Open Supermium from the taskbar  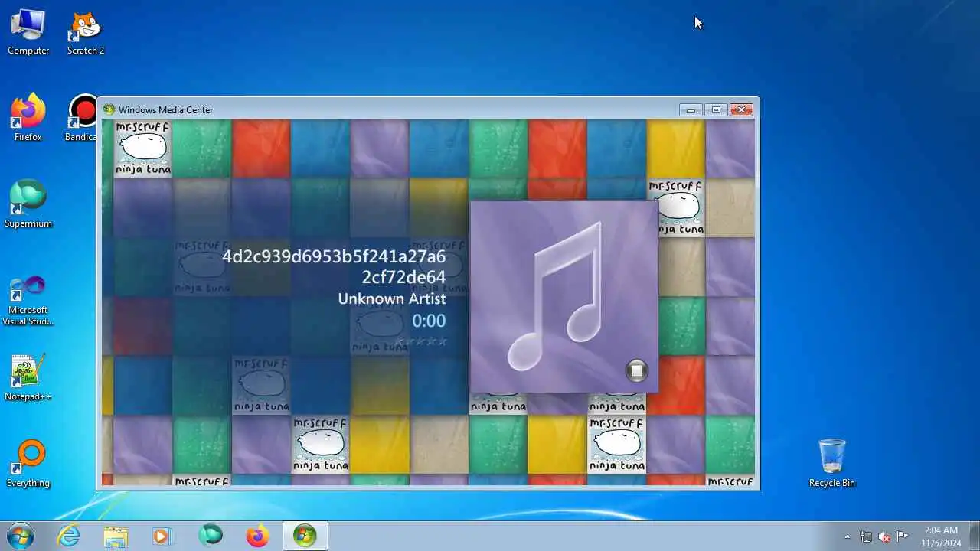pos(211,536)
